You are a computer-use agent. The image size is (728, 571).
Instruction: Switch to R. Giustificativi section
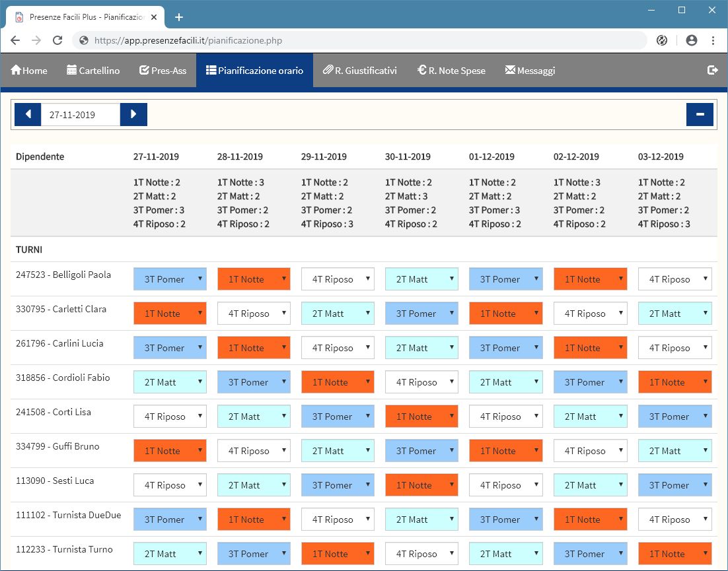coord(359,70)
